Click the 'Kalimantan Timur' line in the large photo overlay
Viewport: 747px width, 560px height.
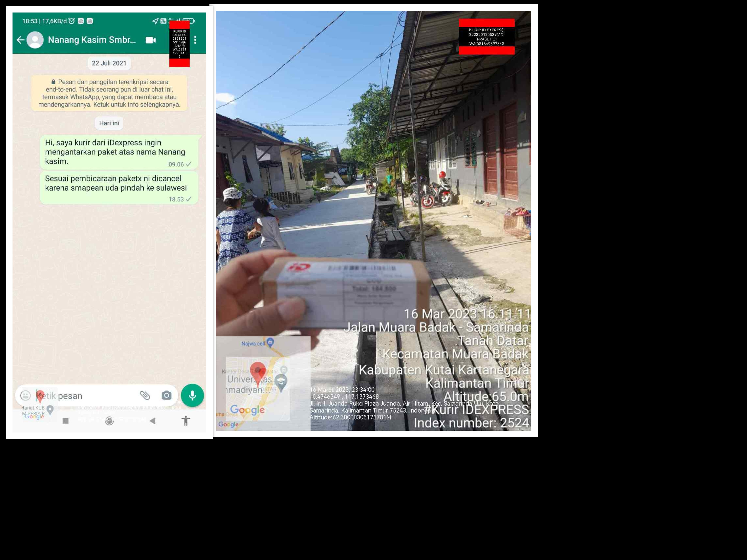[477, 383]
